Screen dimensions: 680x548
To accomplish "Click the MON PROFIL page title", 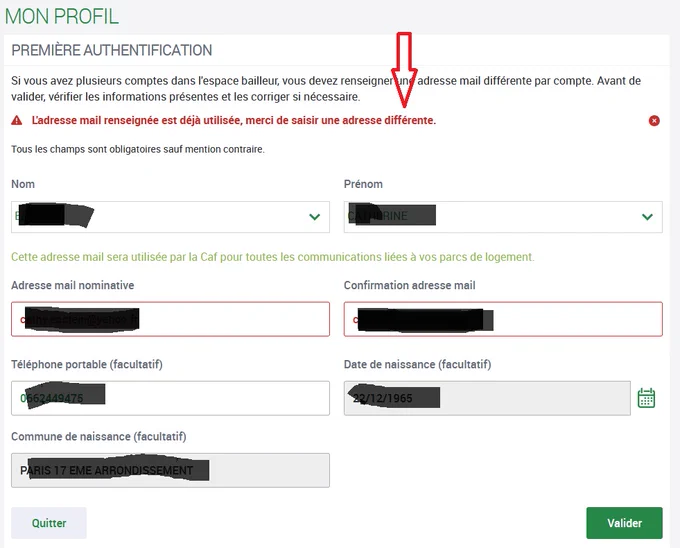I will (62, 16).
